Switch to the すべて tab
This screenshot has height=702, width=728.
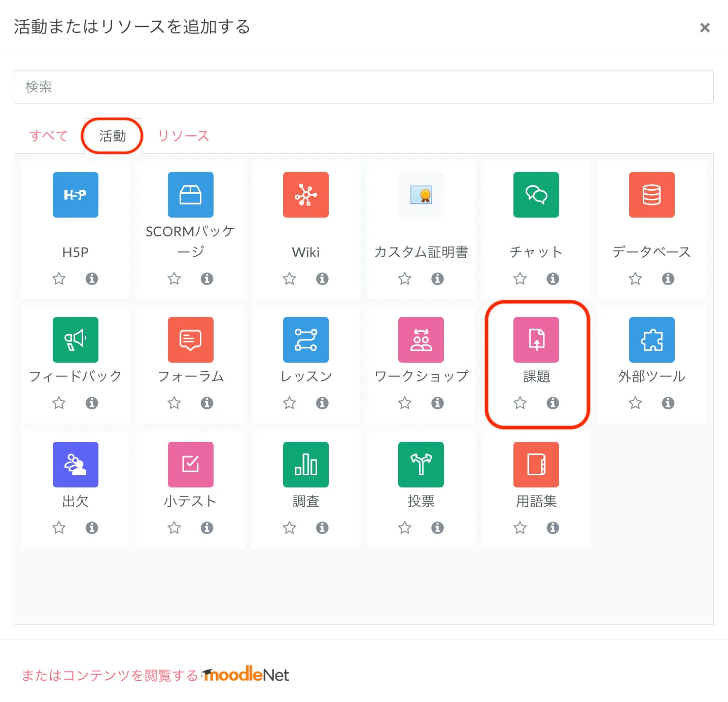(x=49, y=136)
